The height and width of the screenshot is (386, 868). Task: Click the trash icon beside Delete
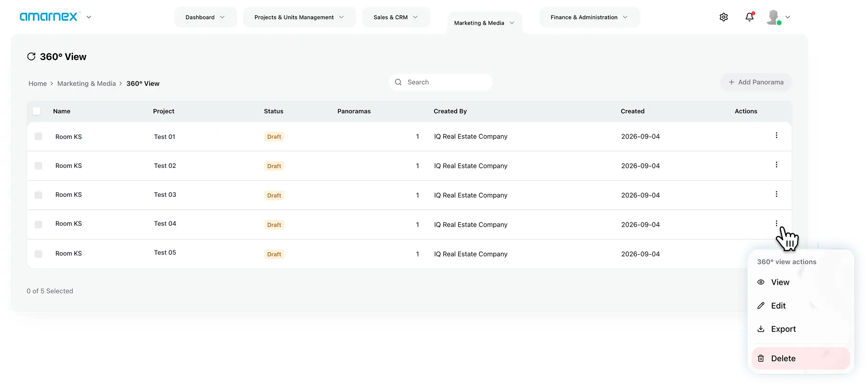point(761,358)
